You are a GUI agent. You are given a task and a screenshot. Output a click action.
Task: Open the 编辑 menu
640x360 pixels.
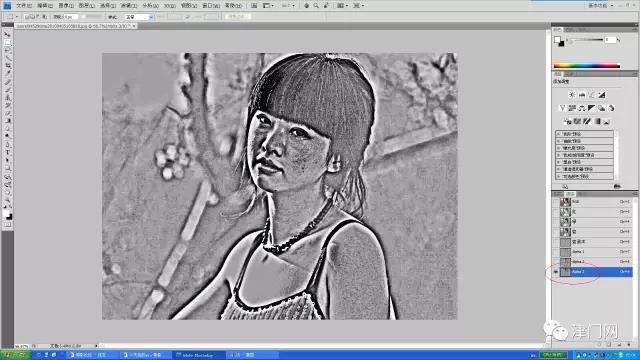(45, 6)
